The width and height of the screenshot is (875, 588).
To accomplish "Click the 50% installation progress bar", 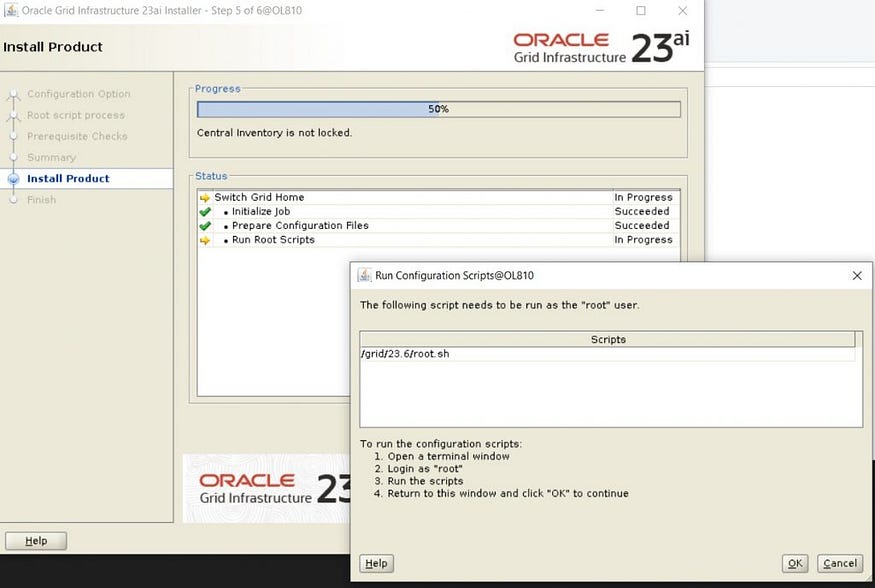I will point(439,109).
